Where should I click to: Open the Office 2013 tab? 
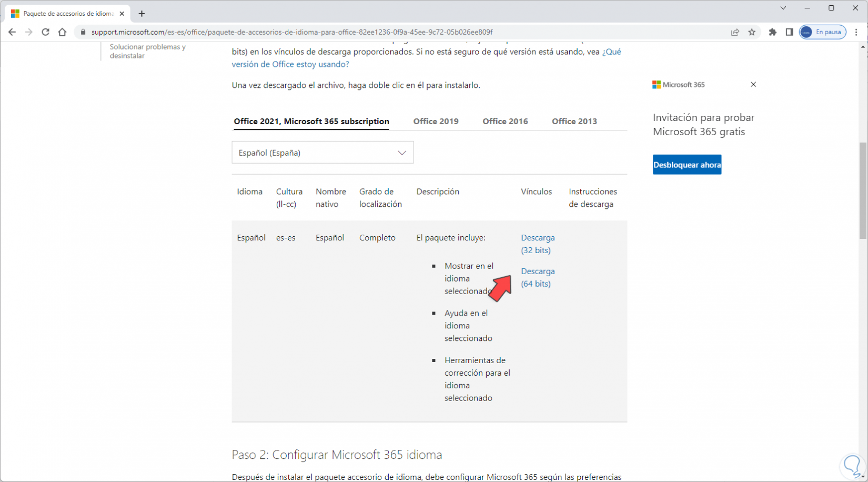tap(574, 121)
